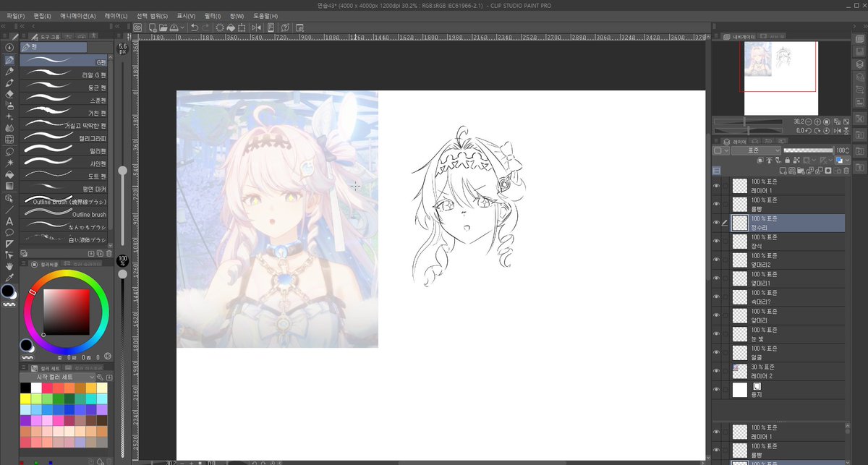Open the 파일(F) menu
Image resolution: width=868 pixels, height=465 pixels.
[16, 16]
